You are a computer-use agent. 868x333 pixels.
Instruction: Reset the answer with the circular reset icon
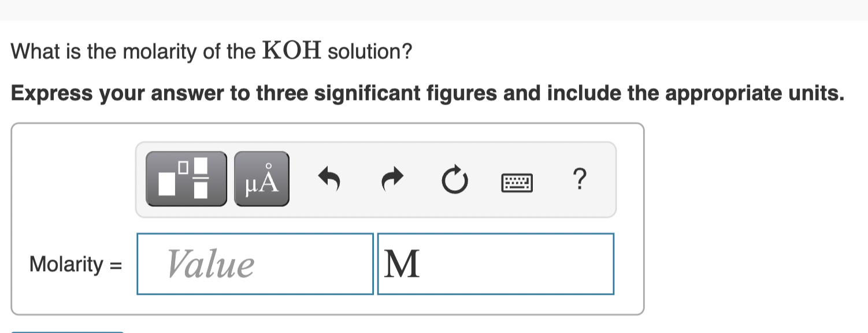tap(455, 179)
